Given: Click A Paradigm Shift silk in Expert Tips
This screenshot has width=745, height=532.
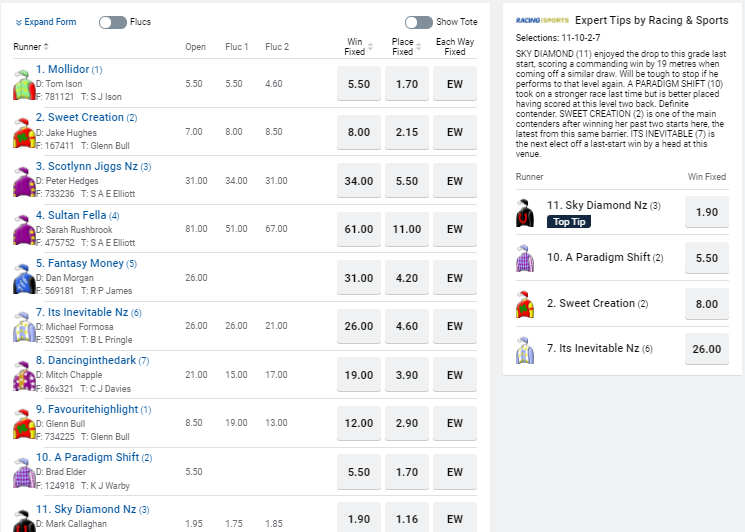Looking at the screenshot, I should tap(525, 258).
